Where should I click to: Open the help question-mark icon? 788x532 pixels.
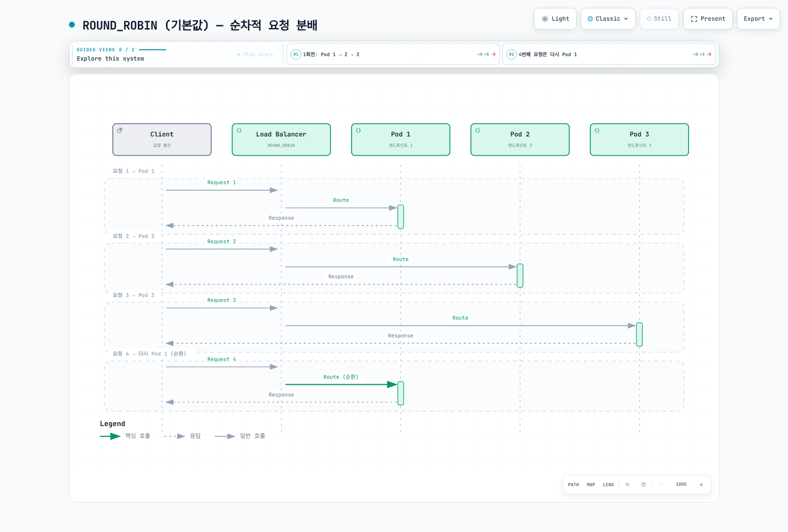(x=643, y=485)
